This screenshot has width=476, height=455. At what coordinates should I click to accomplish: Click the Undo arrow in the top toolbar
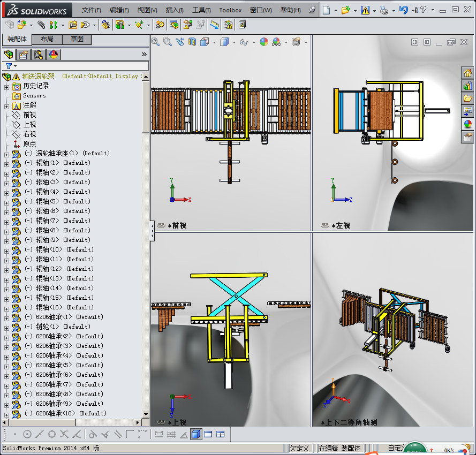[x=403, y=10]
